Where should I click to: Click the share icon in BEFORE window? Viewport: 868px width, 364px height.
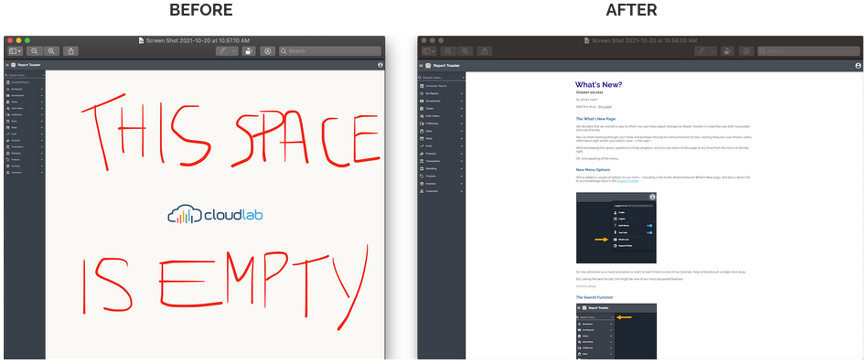[x=70, y=51]
